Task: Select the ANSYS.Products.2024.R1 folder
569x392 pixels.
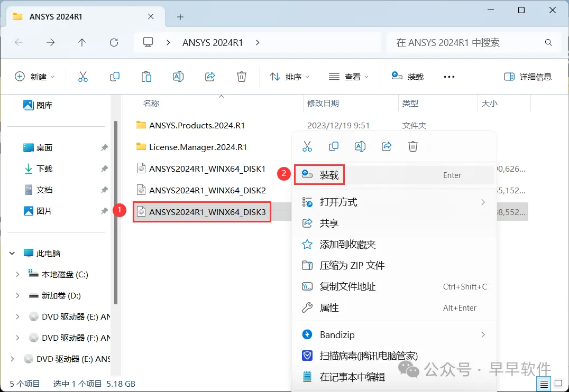Action: tap(190, 125)
